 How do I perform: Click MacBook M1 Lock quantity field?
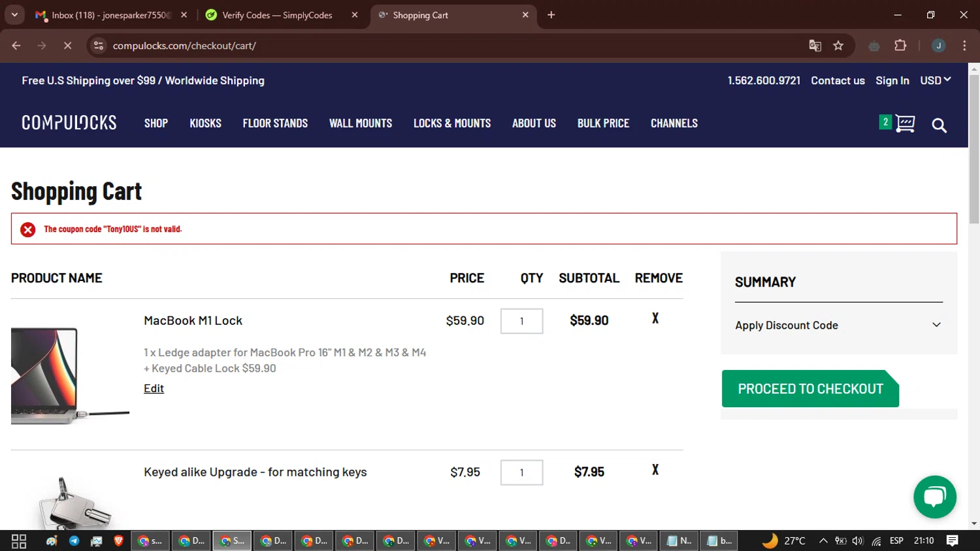click(x=521, y=321)
